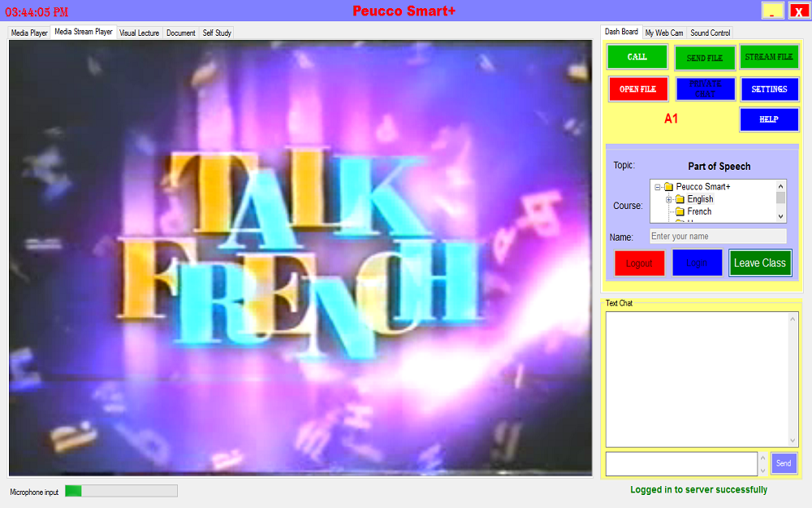The image size is (812, 508).
Task: Click the red OPEN FILE button
Action: tap(638, 89)
